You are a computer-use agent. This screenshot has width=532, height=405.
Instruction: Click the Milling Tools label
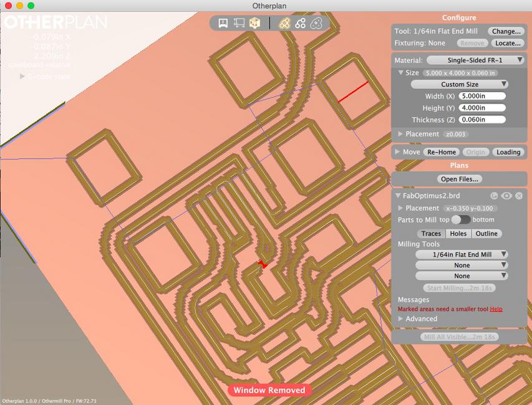point(418,244)
